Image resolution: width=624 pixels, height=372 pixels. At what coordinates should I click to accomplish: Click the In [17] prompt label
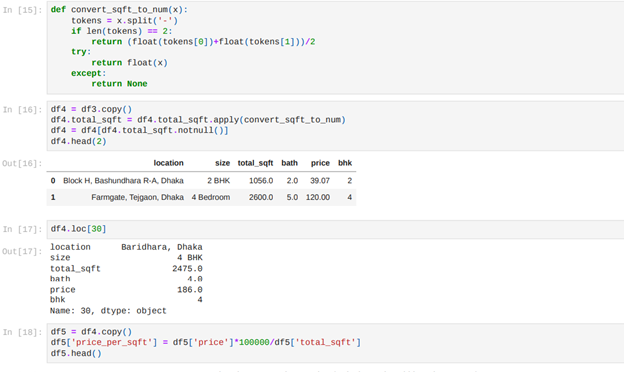pos(22,229)
